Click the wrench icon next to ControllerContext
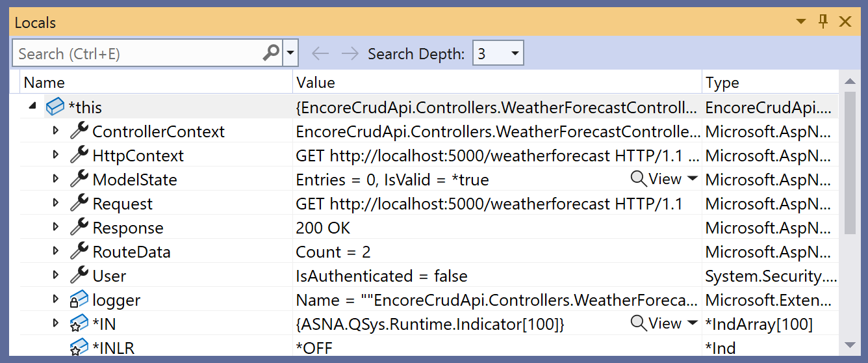Viewport: 868px width, 363px height. [x=79, y=131]
